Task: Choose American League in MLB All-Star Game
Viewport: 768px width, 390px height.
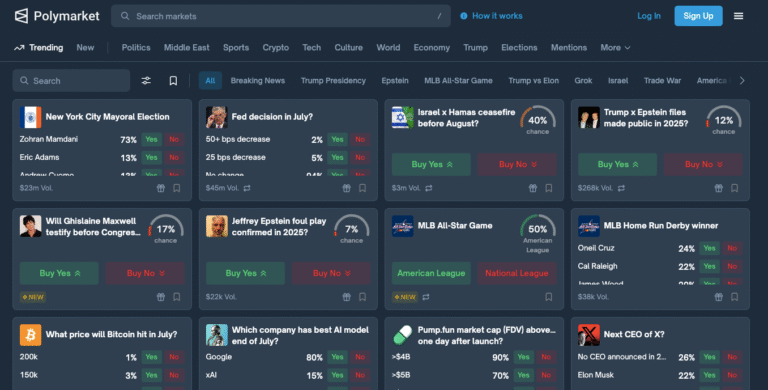Action: (431, 273)
